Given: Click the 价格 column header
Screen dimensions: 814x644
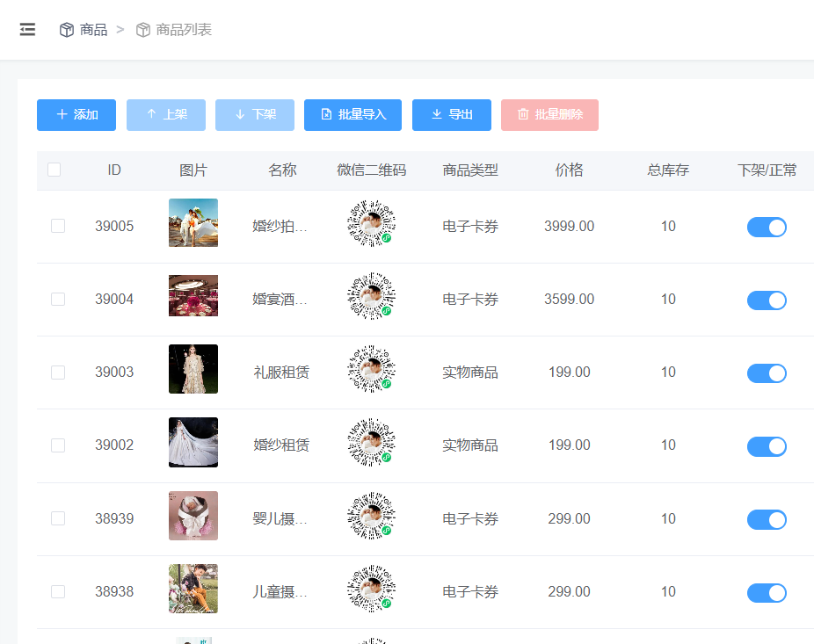Looking at the screenshot, I should tap(569, 170).
